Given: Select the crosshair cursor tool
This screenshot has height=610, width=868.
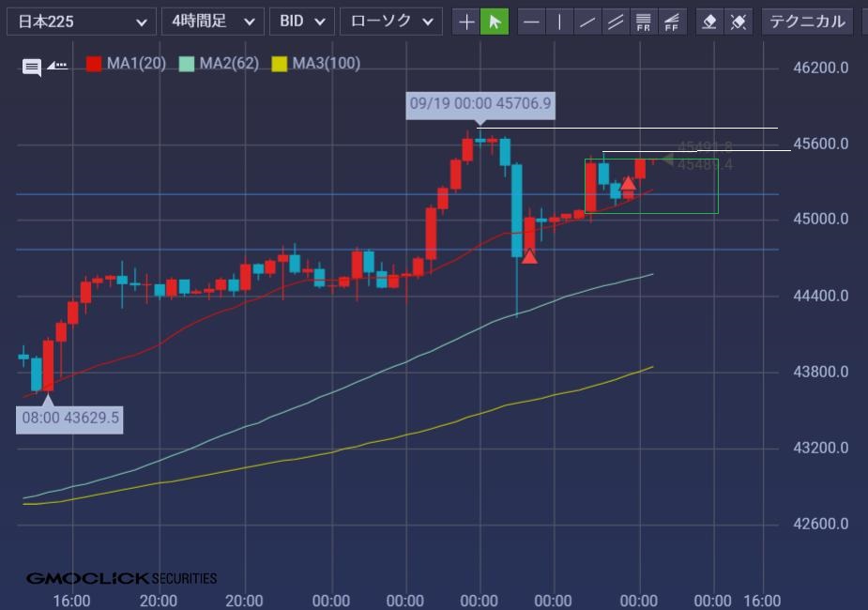Looking at the screenshot, I should point(466,21).
